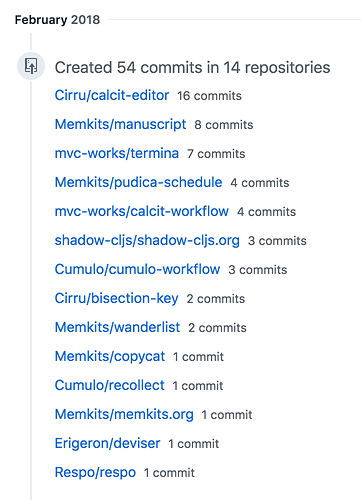Viewport: 361px width, 500px height.
Task: Click the repository push icon beside Created commits
Action: point(31,66)
